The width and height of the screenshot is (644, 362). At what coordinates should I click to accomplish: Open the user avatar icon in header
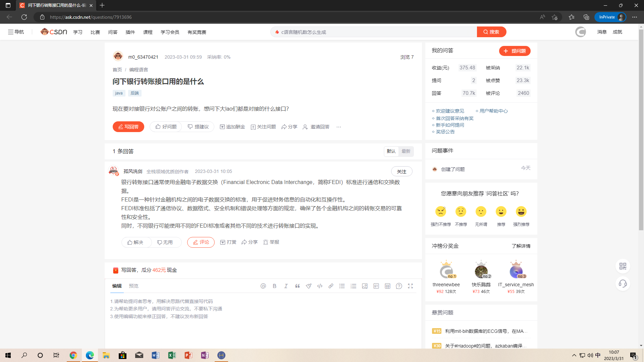pyautogui.click(x=581, y=32)
